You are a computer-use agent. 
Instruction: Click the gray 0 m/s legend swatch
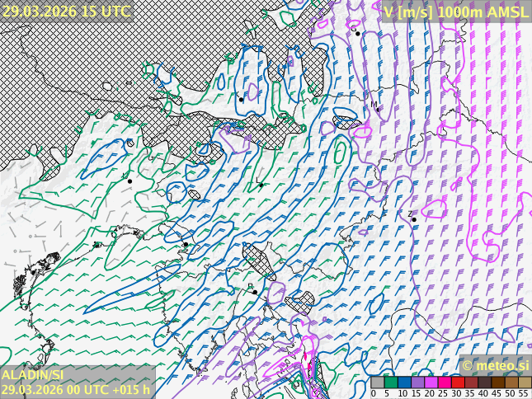(377, 383)
